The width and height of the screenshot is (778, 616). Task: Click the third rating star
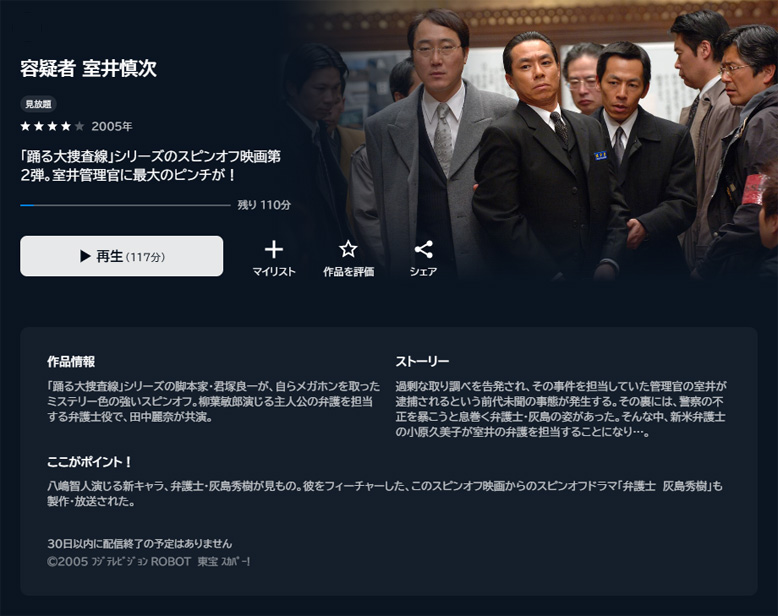[52, 126]
